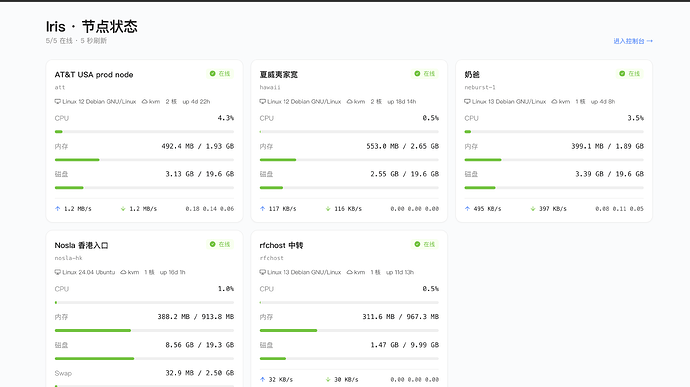Click the CPU progress bar on AT&T card
This screenshot has width=690, height=387.
point(144,132)
